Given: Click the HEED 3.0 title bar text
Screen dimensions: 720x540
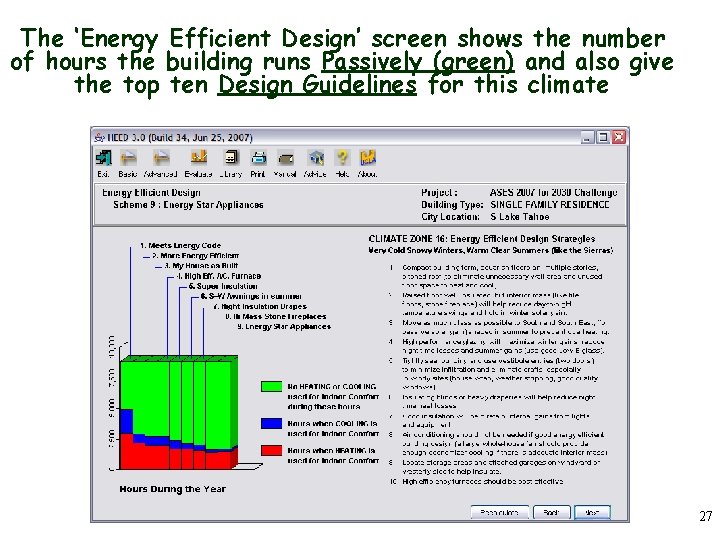Looking at the screenshot, I should (180, 137).
